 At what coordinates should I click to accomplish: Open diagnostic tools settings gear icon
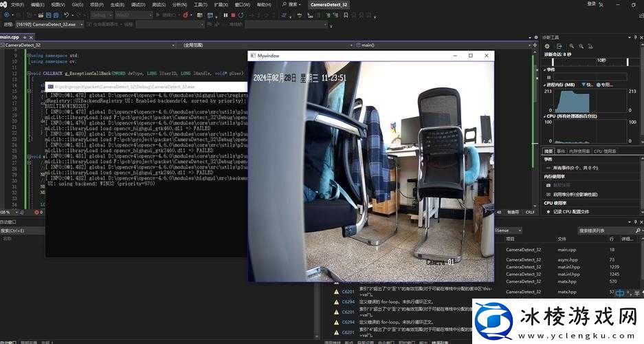click(547, 47)
